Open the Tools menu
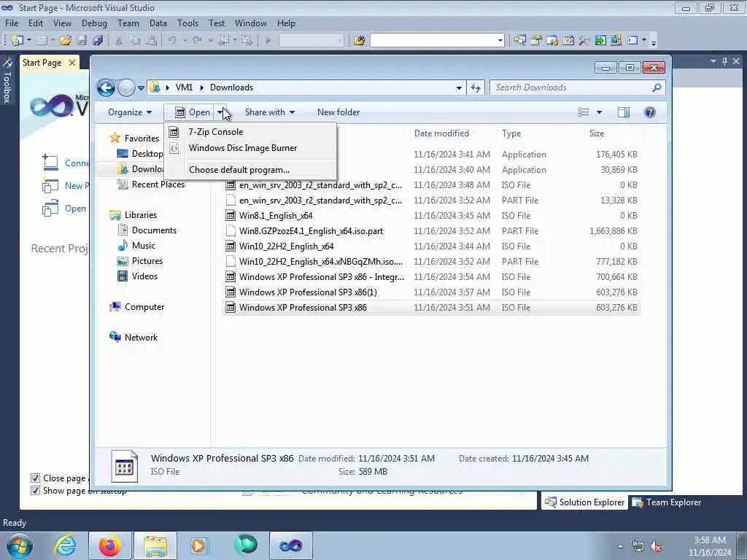Image resolution: width=747 pixels, height=560 pixels. [x=187, y=23]
